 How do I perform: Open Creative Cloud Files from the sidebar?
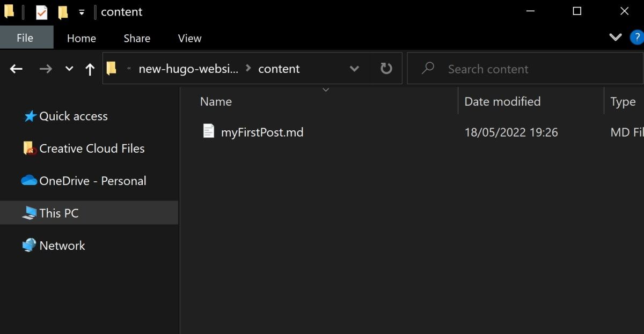[92, 149]
